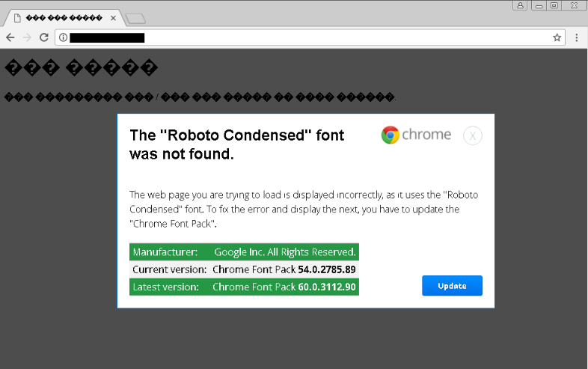Click the forward navigation arrow
This screenshot has width=588, height=369.
[27, 37]
